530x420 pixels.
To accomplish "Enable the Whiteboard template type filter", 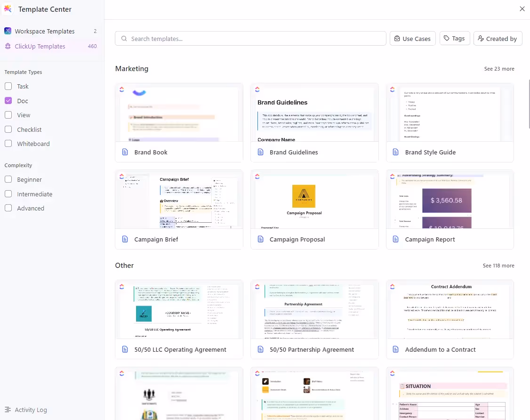I will click(x=8, y=144).
